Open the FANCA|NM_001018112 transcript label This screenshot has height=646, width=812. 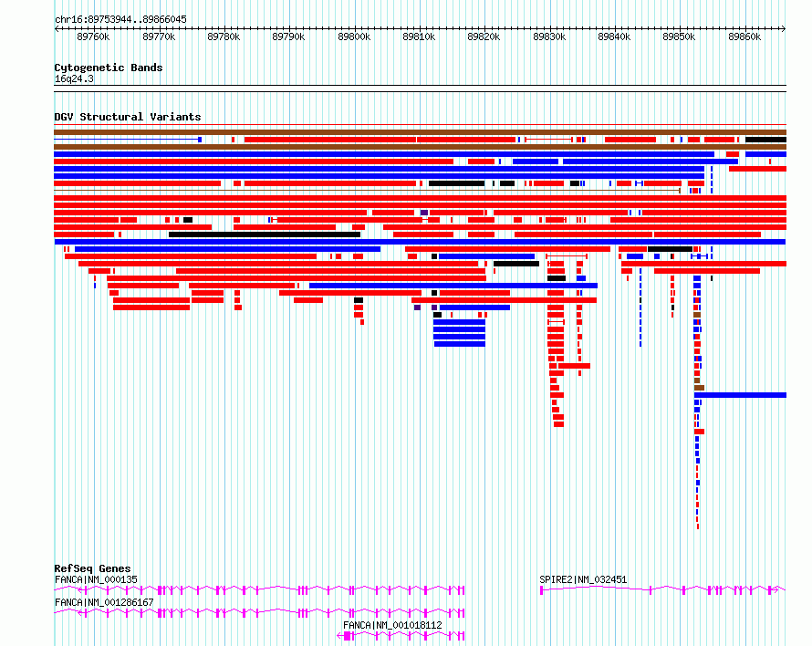(x=392, y=625)
